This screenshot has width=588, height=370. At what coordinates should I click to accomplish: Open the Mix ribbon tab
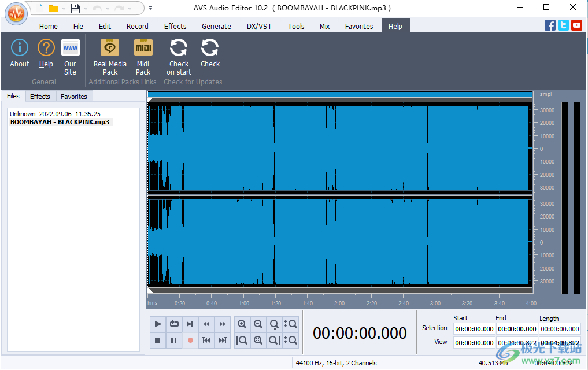point(324,26)
